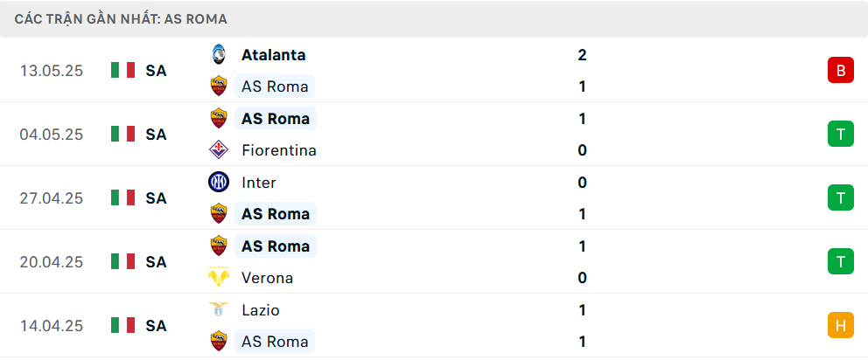Click the Inter club crest icon

(218, 182)
